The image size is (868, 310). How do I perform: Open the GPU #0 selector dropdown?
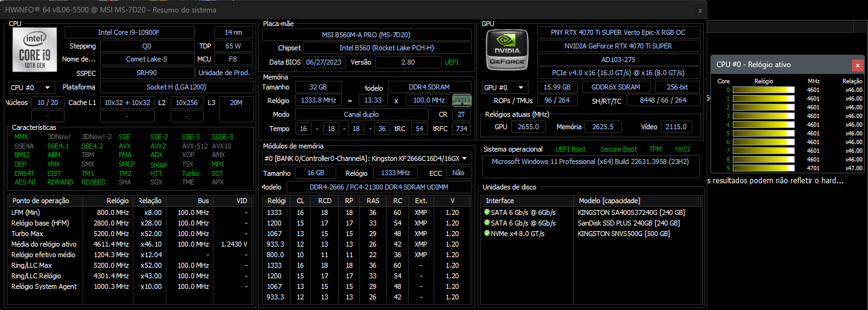click(506, 88)
